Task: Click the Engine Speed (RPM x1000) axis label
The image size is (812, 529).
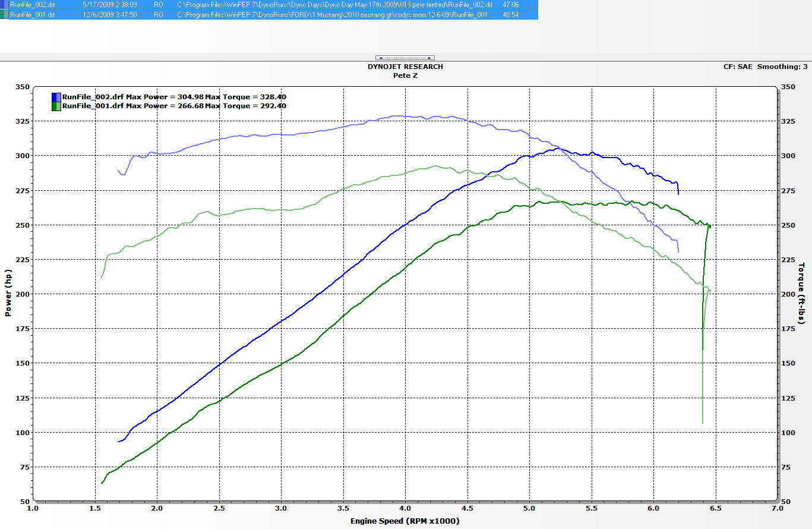Action: click(405, 521)
